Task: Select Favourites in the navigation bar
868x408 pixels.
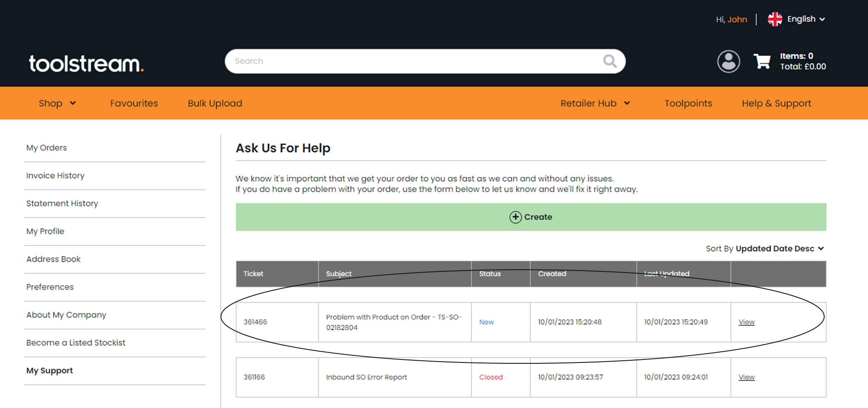Action: 134,103
